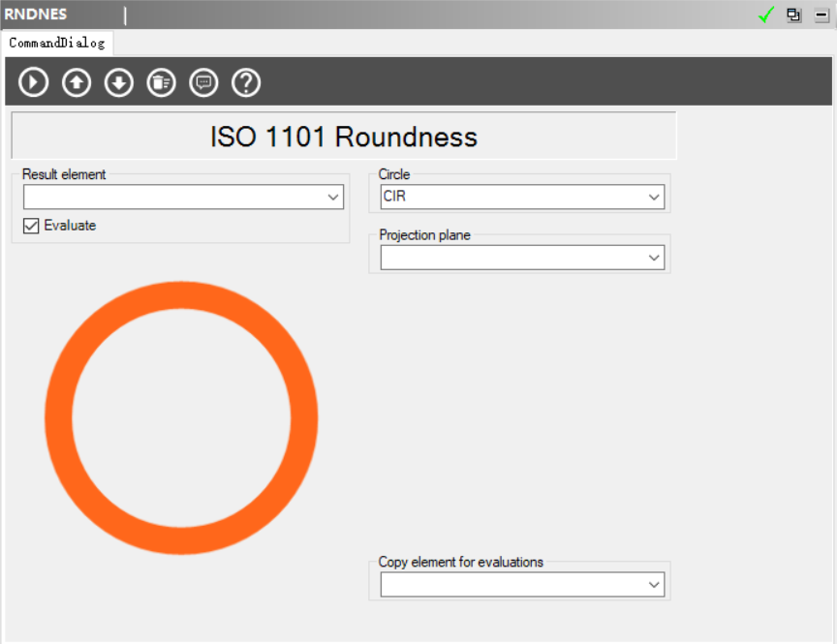Select the CommandDialog tab
This screenshot has width=837, height=644.
tap(57, 43)
